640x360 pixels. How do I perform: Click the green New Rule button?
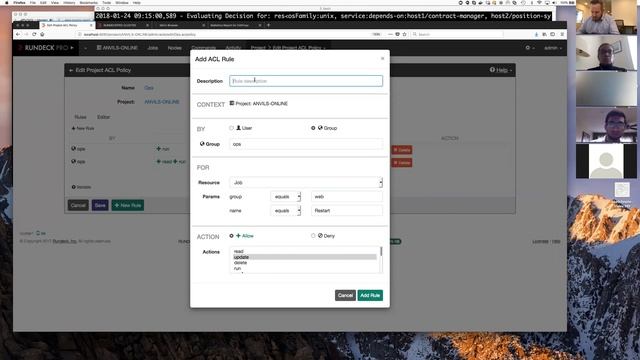128,205
